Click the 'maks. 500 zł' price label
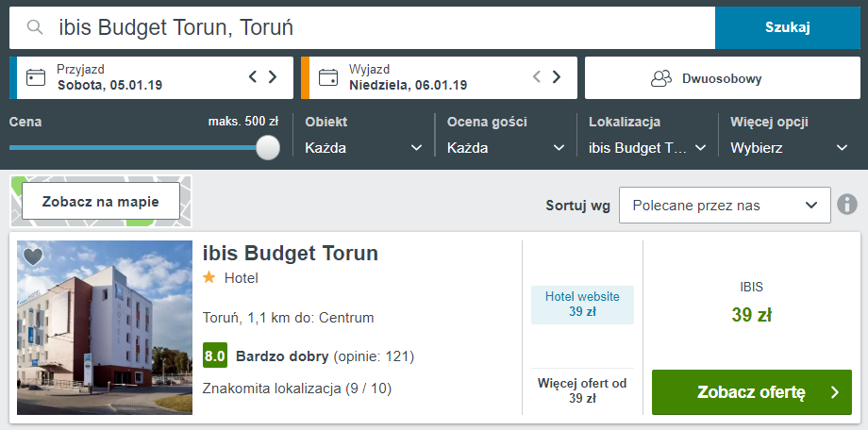The width and height of the screenshot is (868, 430). [243, 122]
